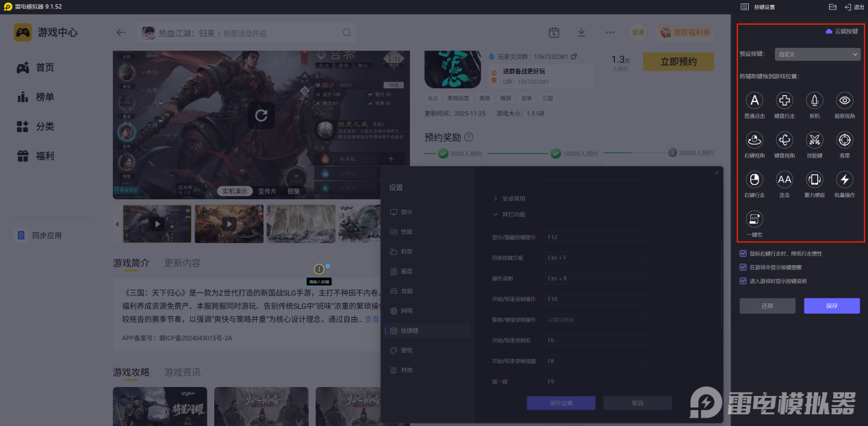Switch to the 更新内容 tab
Viewport: 868px width, 426px height.
pos(183,263)
